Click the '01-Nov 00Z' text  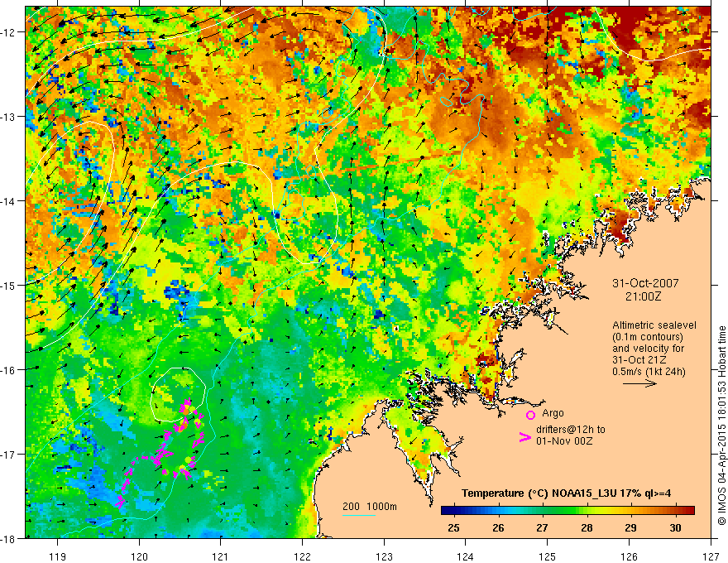coord(564,440)
